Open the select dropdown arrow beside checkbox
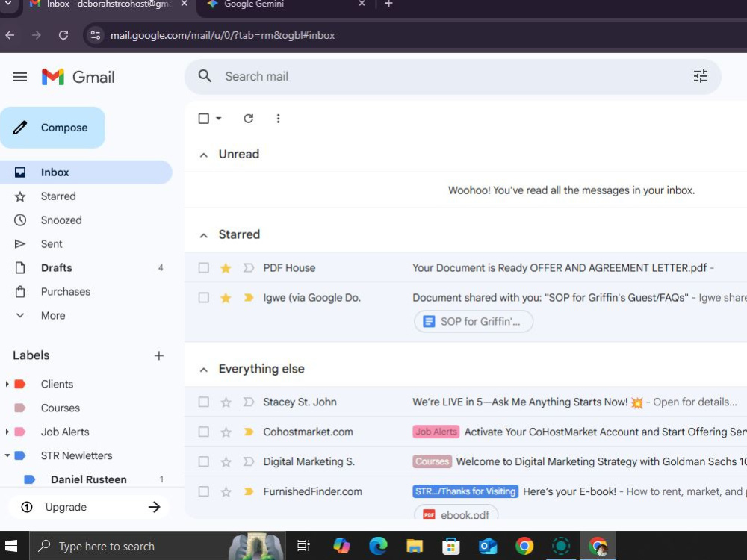The height and width of the screenshot is (560, 747). point(219,119)
